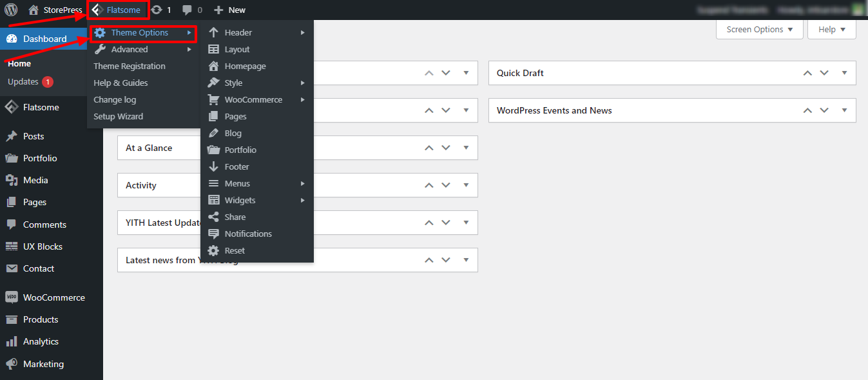Open Reset via the gear icon

215,250
